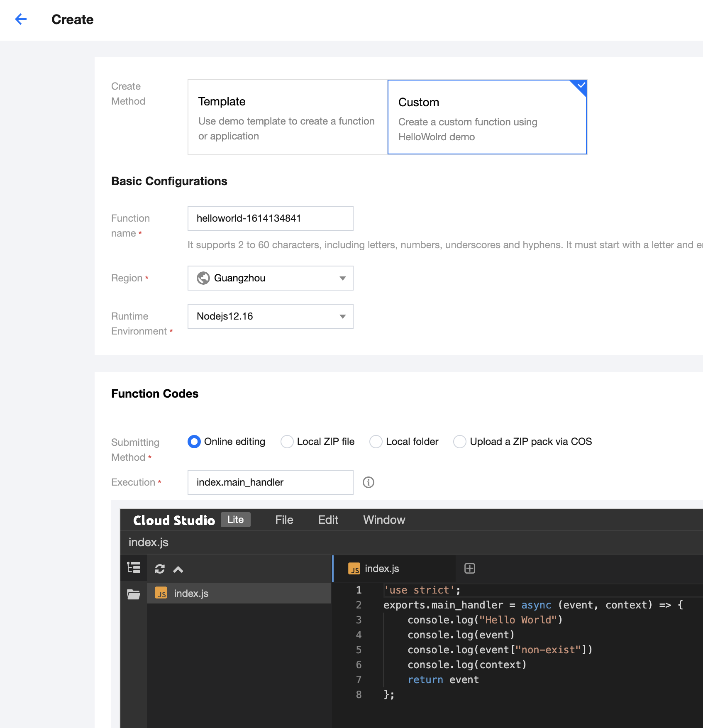Image resolution: width=703 pixels, height=728 pixels.
Task: Click the Execution info icon
Action: click(x=368, y=482)
